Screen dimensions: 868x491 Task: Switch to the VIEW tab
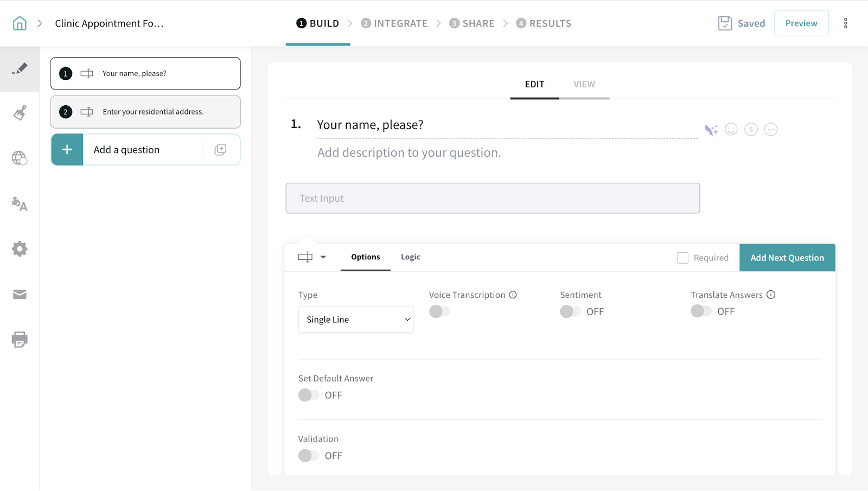(x=584, y=85)
